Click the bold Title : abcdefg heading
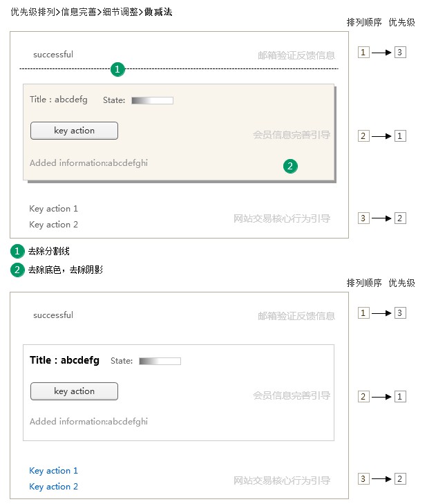This screenshot has height=504, width=427. 64,360
